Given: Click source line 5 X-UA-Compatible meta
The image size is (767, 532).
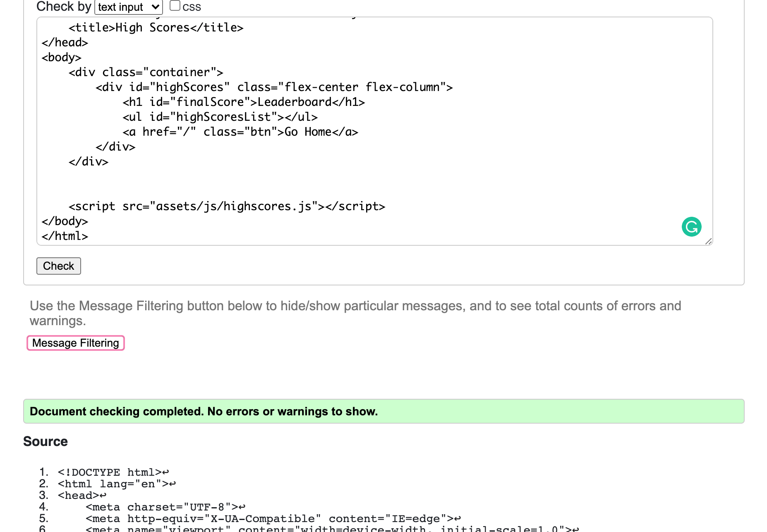Looking at the screenshot, I should pyautogui.click(x=273, y=519).
